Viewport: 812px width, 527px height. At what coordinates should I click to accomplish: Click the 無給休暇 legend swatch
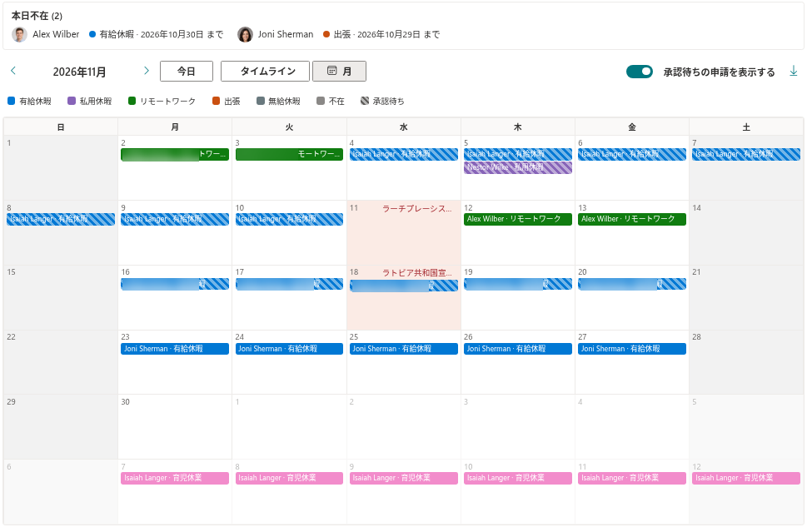pos(261,101)
